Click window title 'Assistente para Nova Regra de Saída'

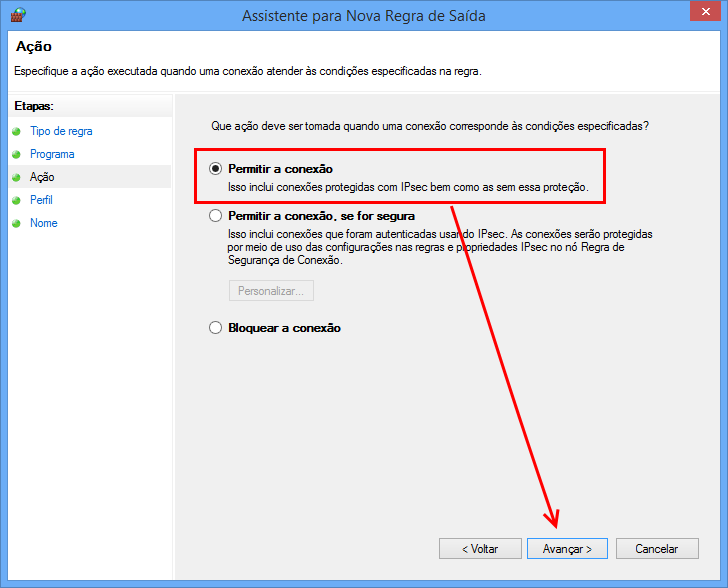pyautogui.click(x=364, y=16)
